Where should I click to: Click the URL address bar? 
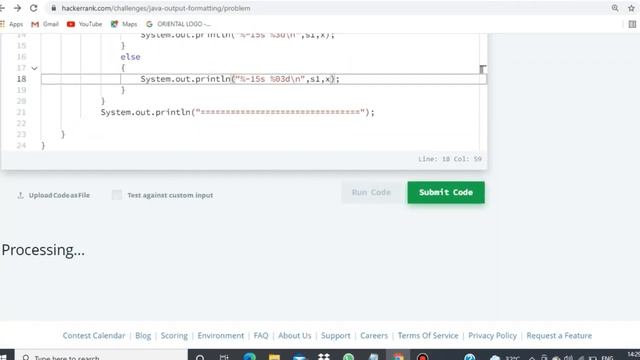pyautogui.click(x=327, y=8)
